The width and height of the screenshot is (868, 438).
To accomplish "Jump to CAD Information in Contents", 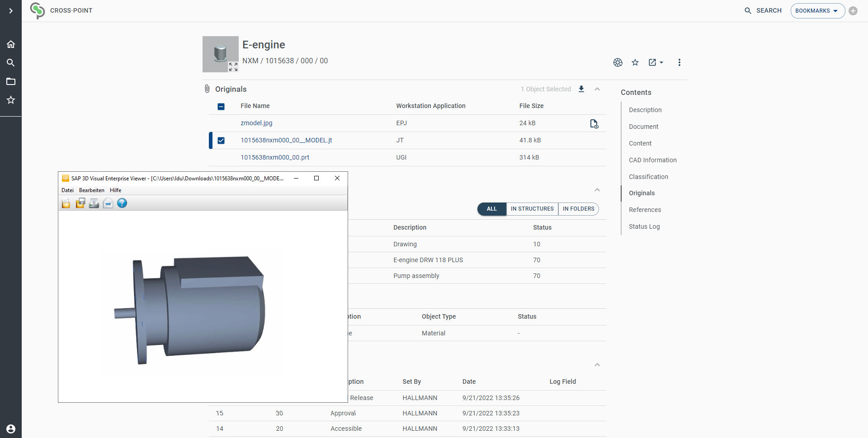I will (653, 160).
